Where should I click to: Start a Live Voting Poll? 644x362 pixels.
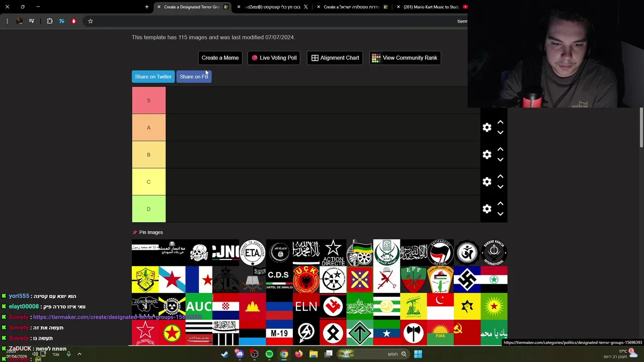click(x=274, y=58)
